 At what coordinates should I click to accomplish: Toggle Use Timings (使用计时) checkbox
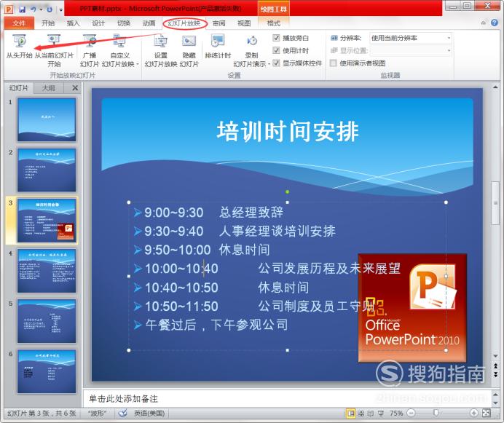click(x=276, y=50)
